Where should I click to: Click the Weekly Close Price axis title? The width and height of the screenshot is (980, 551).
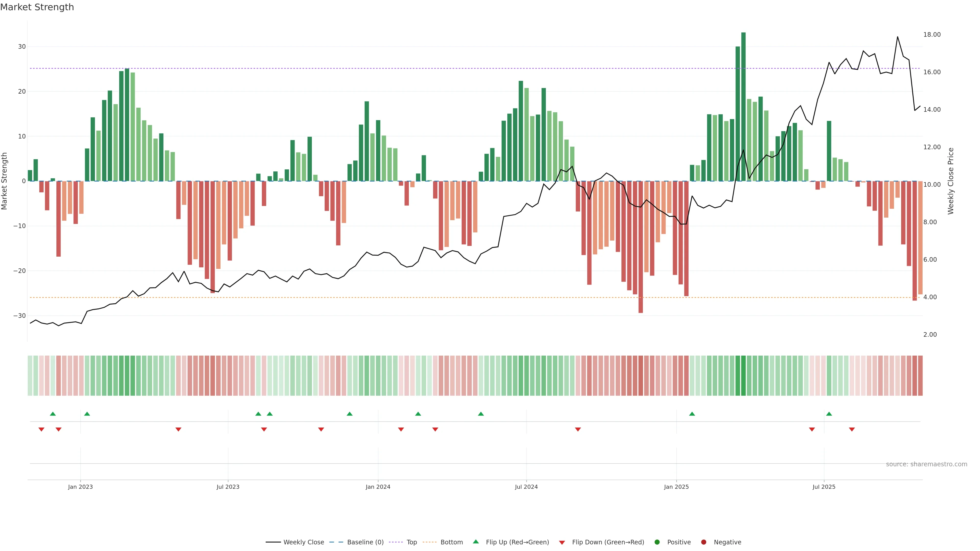[x=951, y=181]
